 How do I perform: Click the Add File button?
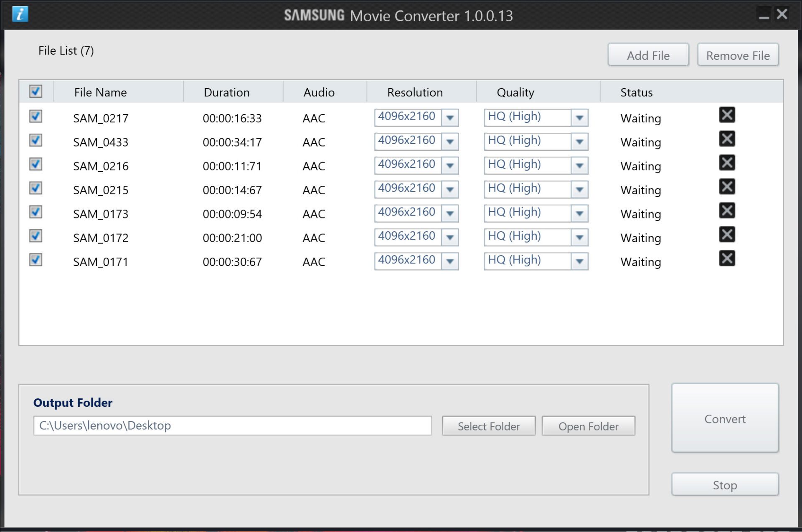648,55
